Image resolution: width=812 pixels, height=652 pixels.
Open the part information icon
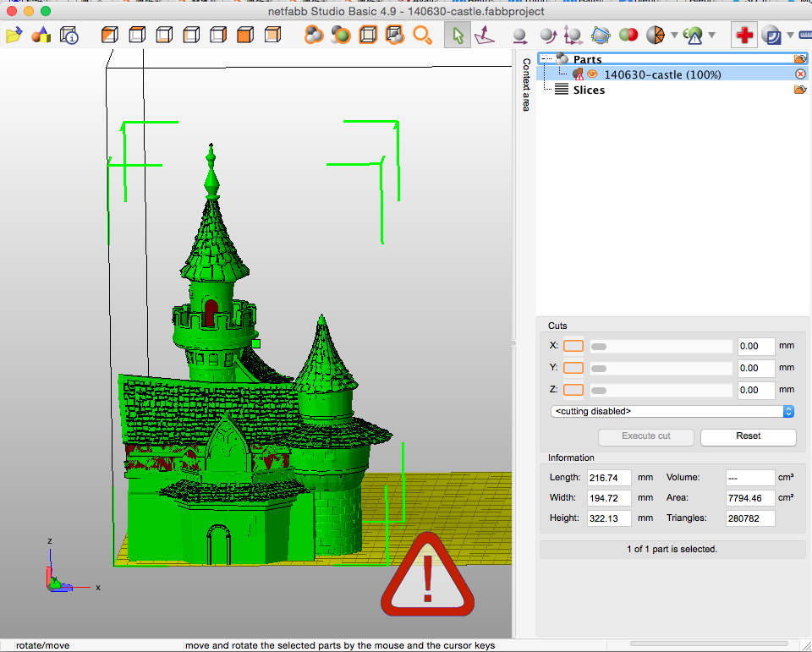pyautogui.click(x=67, y=36)
